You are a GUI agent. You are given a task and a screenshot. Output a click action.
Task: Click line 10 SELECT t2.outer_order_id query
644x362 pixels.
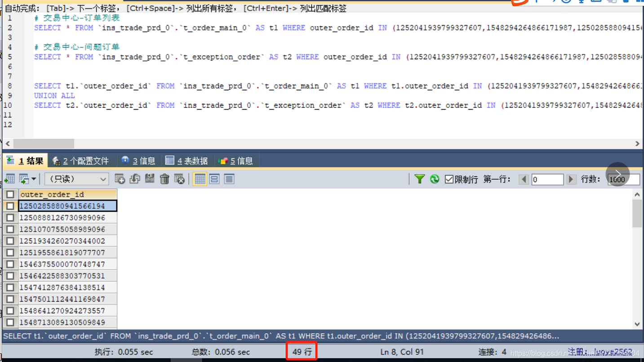(x=338, y=106)
